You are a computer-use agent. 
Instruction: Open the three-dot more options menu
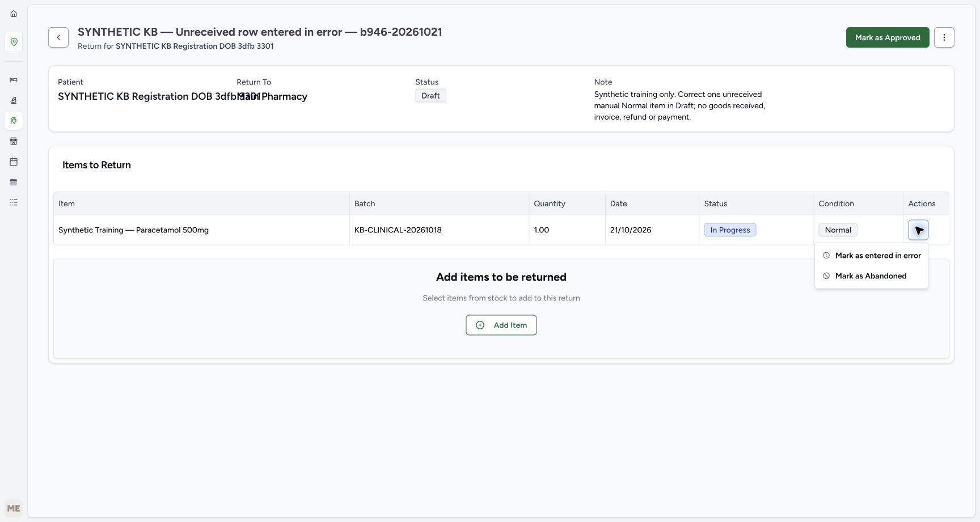[944, 37]
